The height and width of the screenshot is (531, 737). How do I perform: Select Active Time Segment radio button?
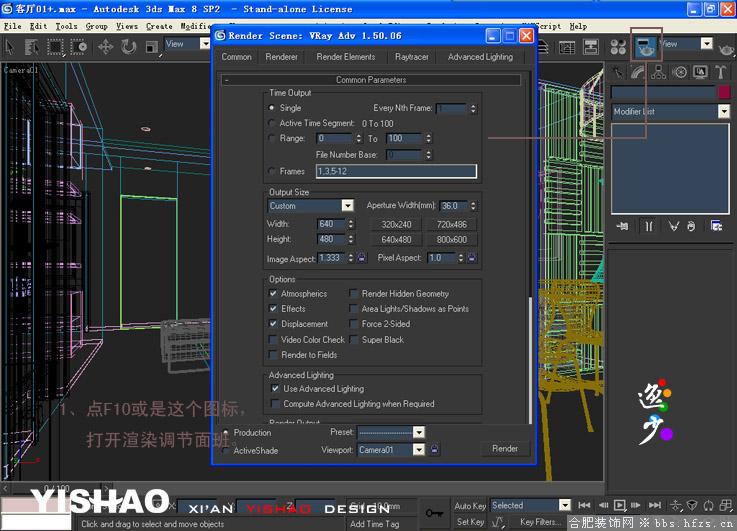272,123
